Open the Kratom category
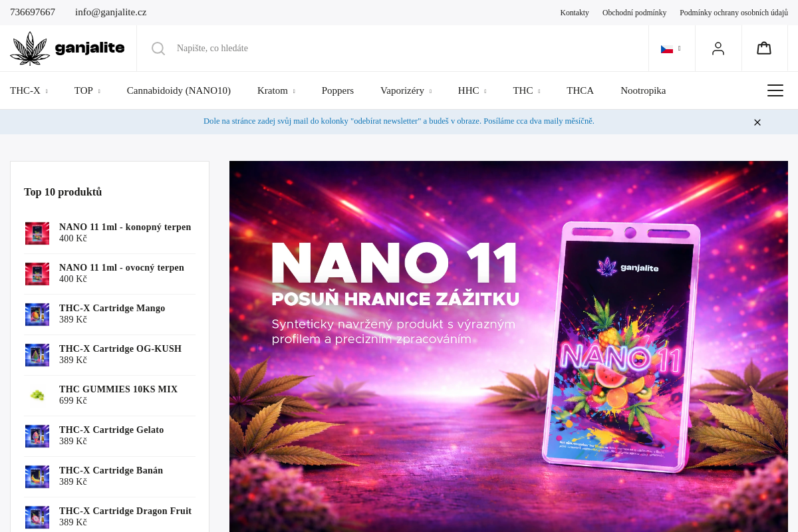798x532 pixels. click(273, 90)
